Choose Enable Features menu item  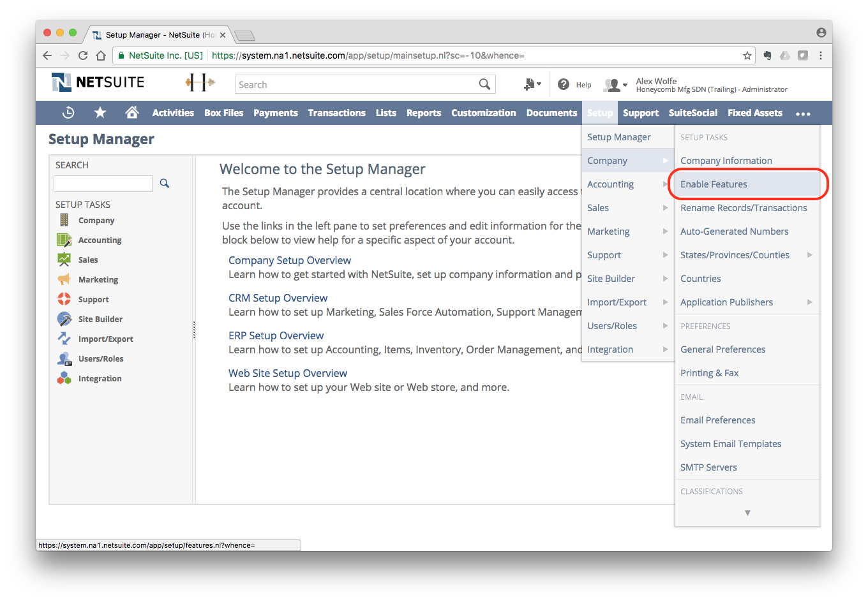(747, 184)
